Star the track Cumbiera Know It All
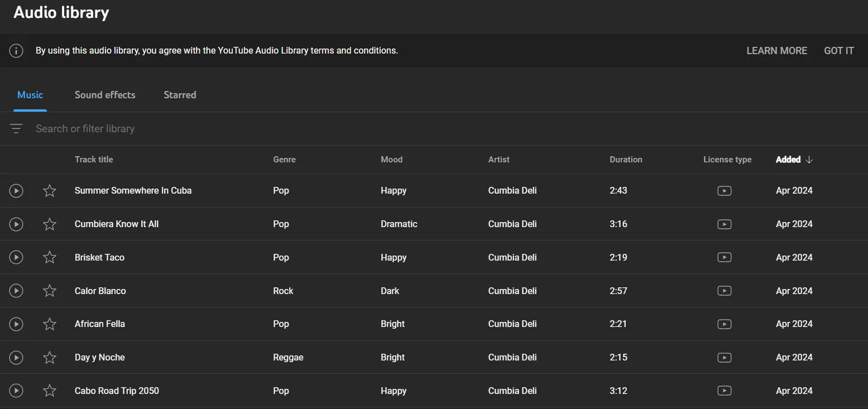Screen dimensions: 868x409 pyautogui.click(x=50, y=224)
